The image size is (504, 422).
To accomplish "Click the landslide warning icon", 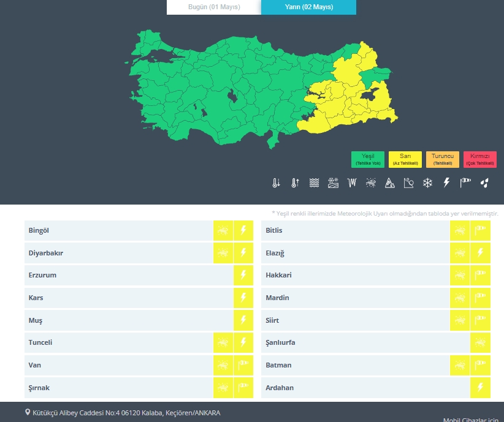I will (x=409, y=183).
